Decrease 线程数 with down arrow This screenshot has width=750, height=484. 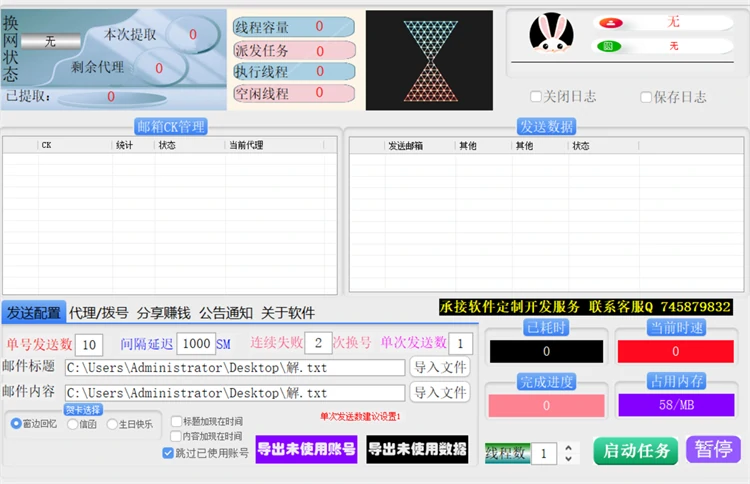(568, 459)
